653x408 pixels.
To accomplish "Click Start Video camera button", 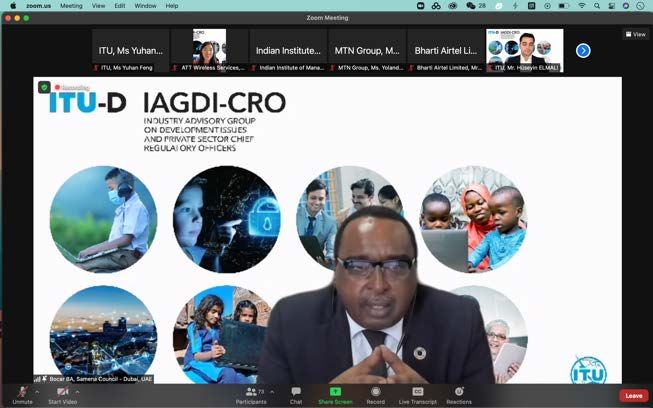I will click(62, 395).
